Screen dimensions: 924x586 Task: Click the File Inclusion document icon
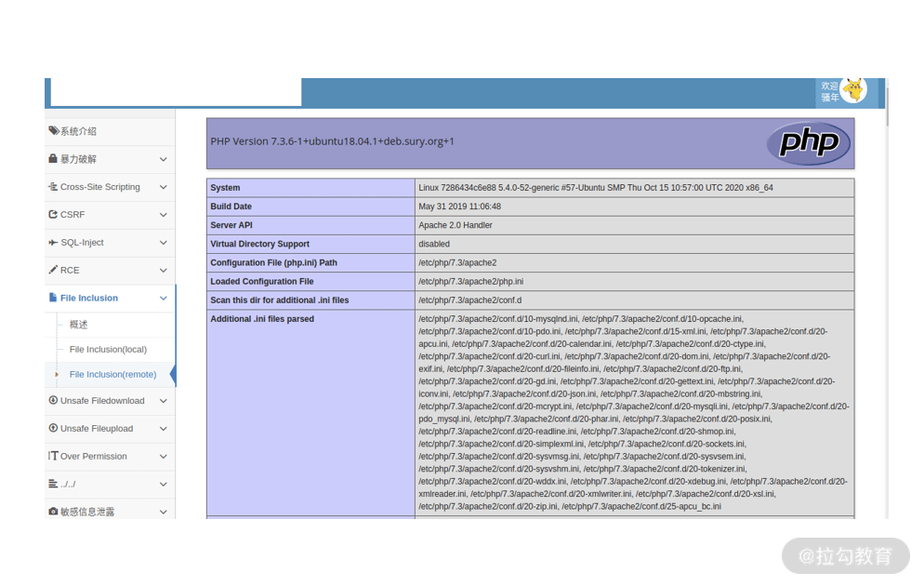click(x=53, y=297)
